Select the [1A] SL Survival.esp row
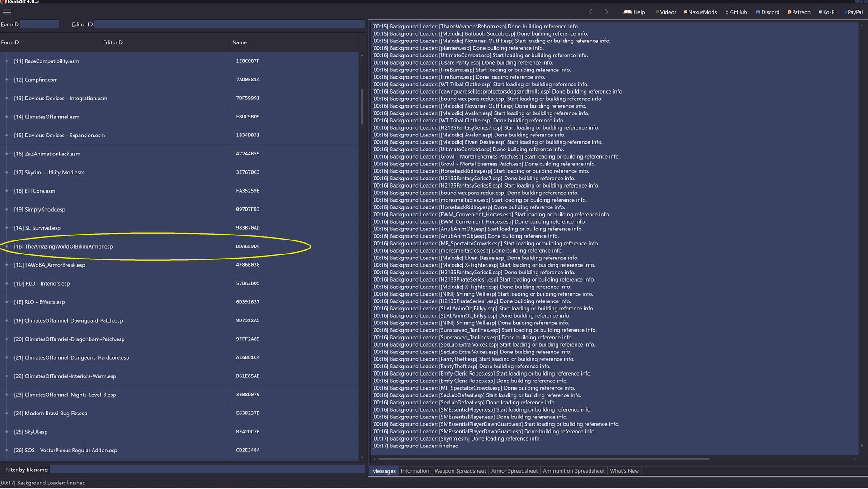The height and width of the screenshot is (489, 868). point(179,228)
